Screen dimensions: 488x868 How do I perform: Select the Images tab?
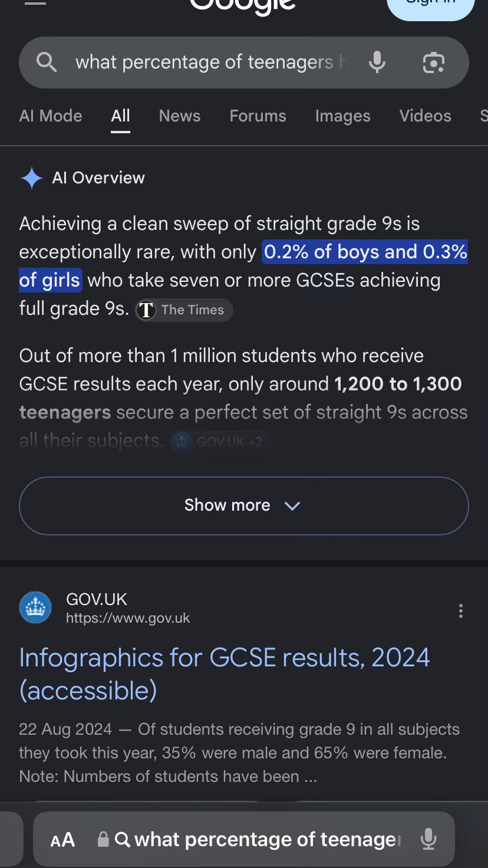point(342,116)
